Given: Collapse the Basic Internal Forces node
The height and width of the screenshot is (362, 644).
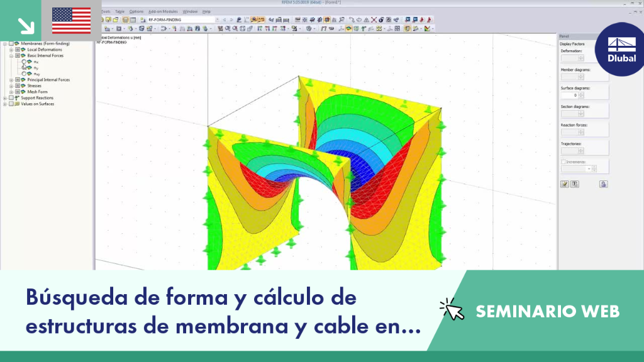Looking at the screenshot, I should [11, 56].
